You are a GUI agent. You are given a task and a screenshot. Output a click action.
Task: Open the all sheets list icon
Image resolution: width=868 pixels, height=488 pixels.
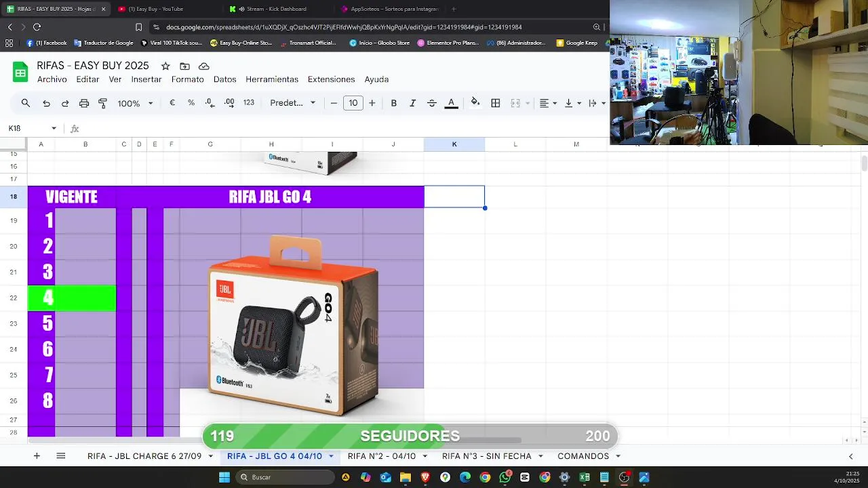point(61,456)
